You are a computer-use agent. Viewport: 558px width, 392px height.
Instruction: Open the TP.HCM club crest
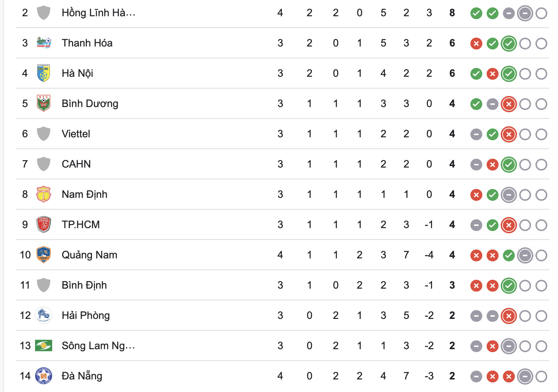point(44,224)
